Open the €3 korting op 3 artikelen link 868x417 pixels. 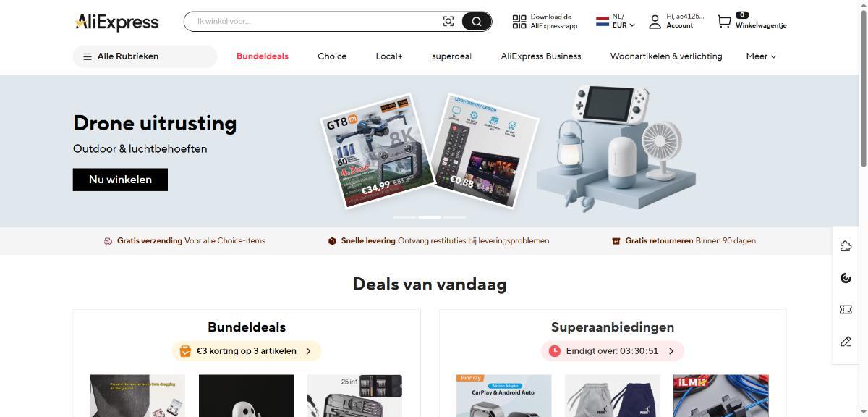[x=247, y=351]
